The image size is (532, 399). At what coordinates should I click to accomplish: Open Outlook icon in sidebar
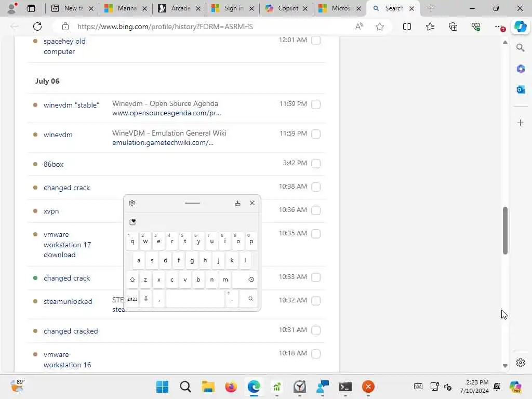pos(521,89)
